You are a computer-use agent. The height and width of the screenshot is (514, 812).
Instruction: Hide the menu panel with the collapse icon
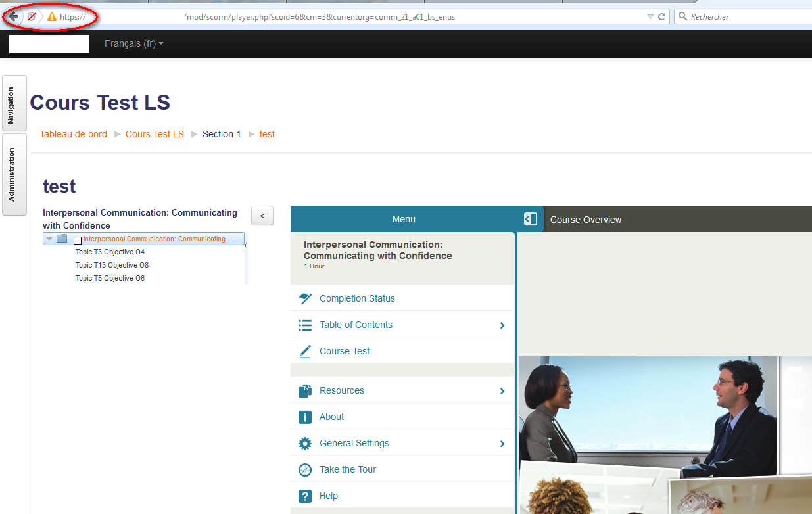(x=531, y=219)
